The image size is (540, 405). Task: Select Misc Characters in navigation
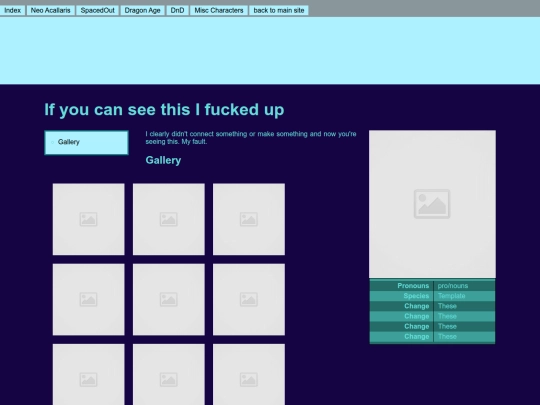[x=219, y=10]
